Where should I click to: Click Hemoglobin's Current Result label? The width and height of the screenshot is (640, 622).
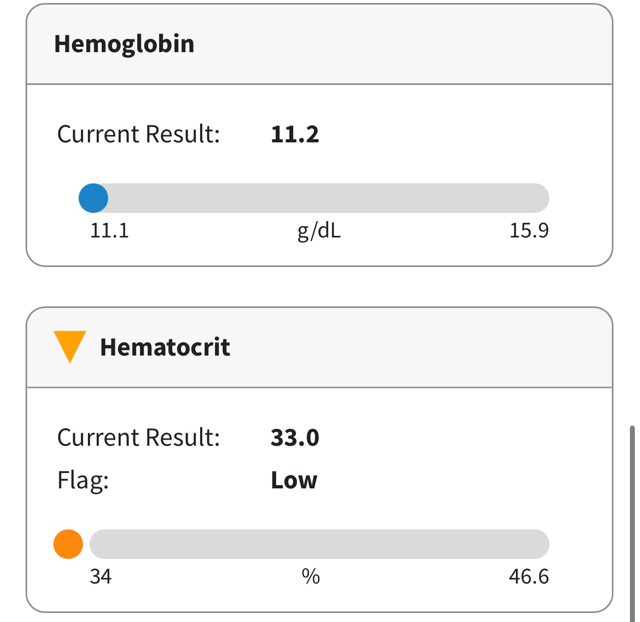(138, 134)
